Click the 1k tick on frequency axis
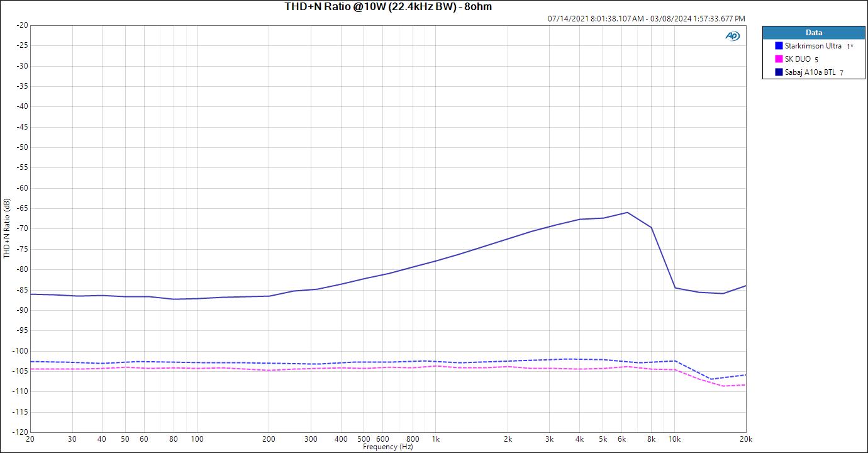The image size is (868, 453). (x=435, y=439)
